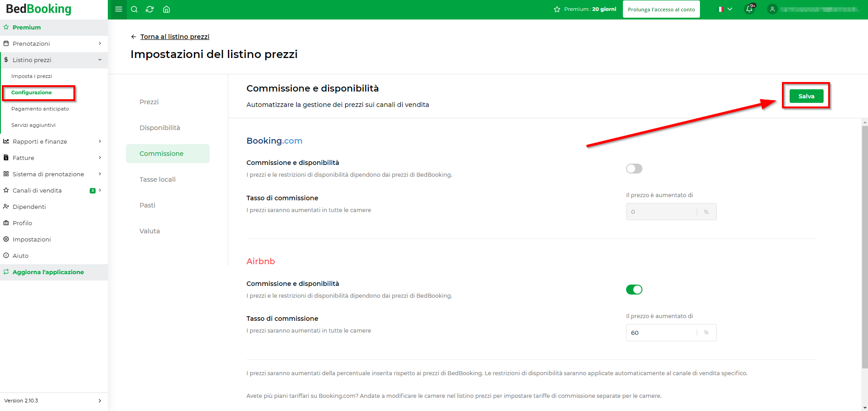Screen dimensions: 868x411
Task: Collapse the Listino prezzi menu chevron
Action: pyautogui.click(x=100, y=60)
